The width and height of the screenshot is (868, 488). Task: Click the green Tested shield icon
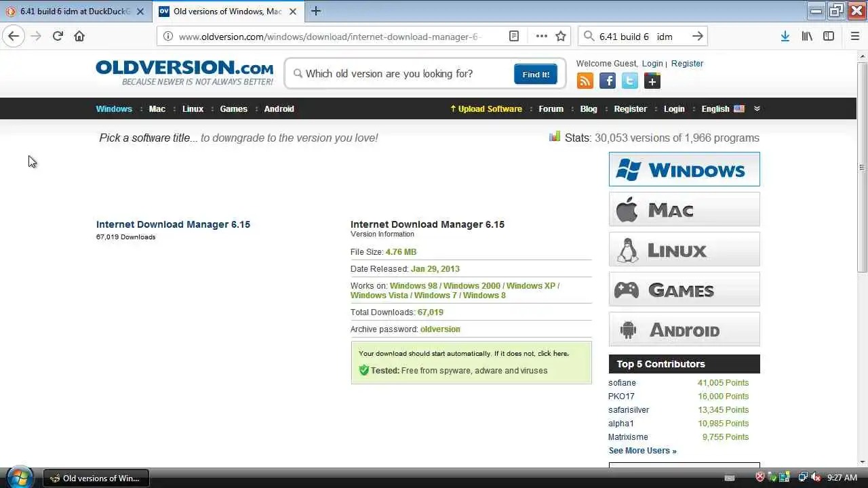click(363, 370)
